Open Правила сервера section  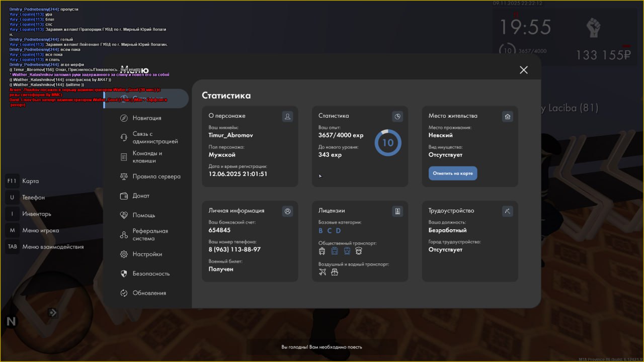[x=150, y=176]
